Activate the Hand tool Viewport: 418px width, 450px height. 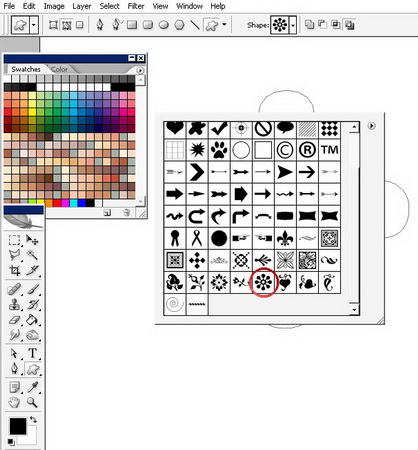click(14, 403)
